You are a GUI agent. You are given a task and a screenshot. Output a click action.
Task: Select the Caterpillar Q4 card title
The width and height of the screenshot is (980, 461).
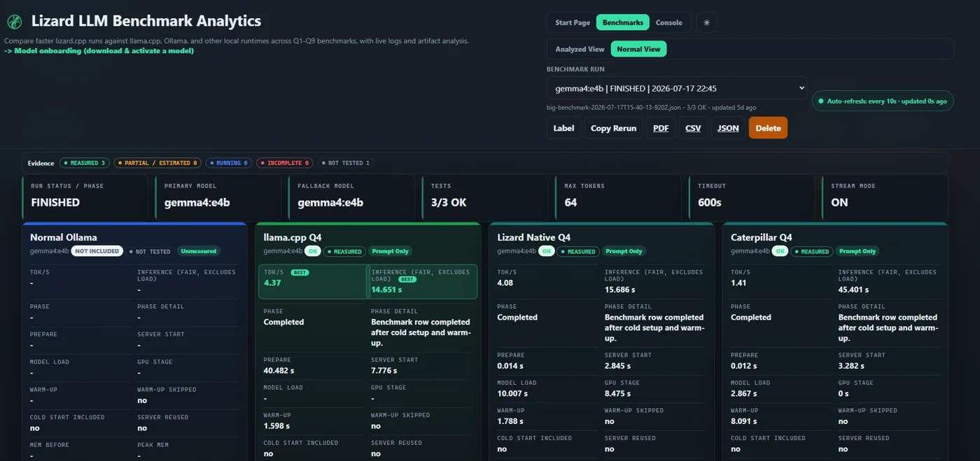click(762, 237)
